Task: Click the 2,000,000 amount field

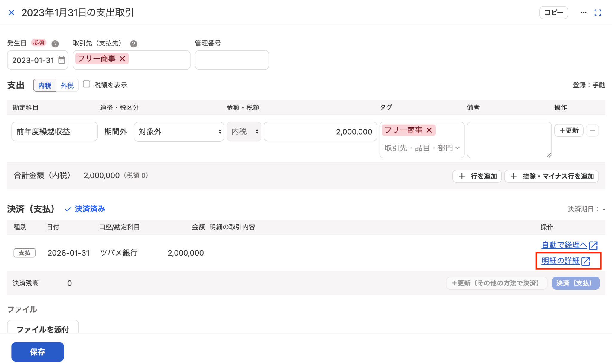Action: tap(320, 131)
